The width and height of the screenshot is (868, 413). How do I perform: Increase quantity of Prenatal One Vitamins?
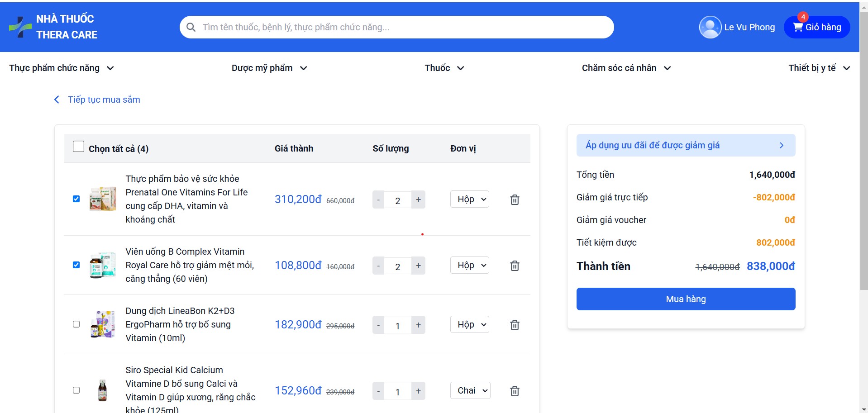click(x=418, y=199)
